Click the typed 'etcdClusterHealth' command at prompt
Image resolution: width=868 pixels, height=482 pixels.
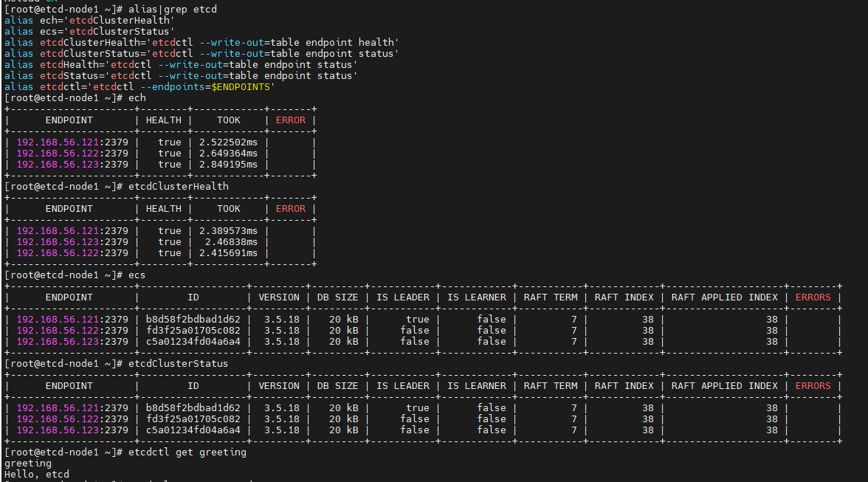pyautogui.click(x=179, y=186)
